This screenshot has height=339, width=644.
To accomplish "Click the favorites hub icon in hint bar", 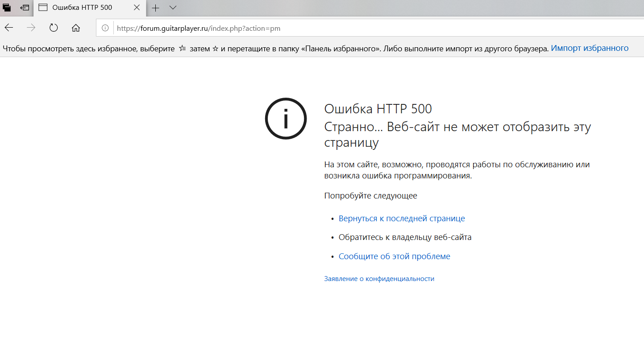I will point(182,48).
